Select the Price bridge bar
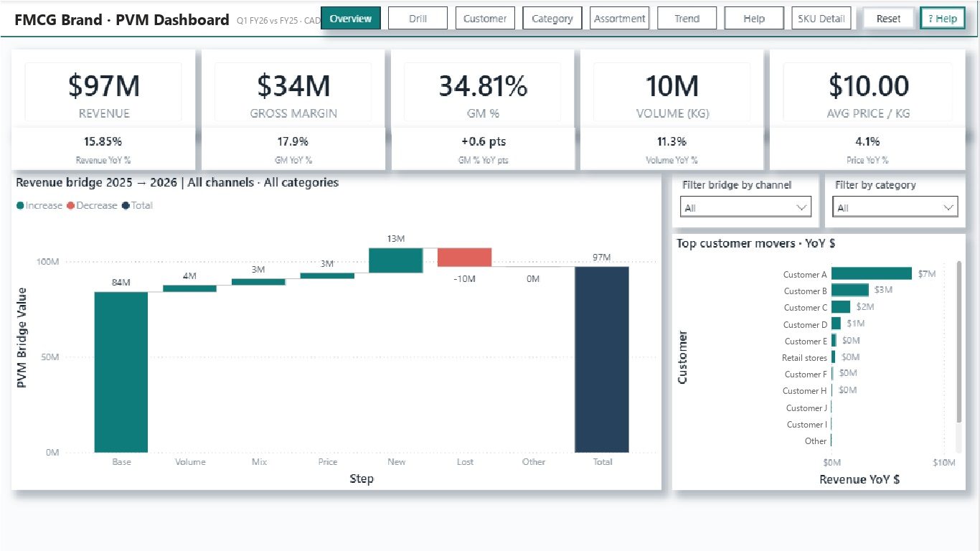This screenshot has width=980, height=551. tap(327, 275)
